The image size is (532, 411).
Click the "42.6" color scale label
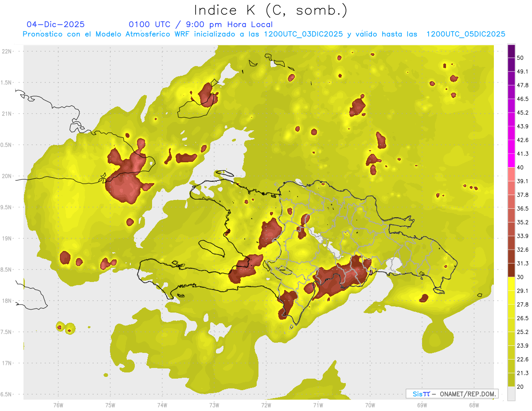point(523,140)
